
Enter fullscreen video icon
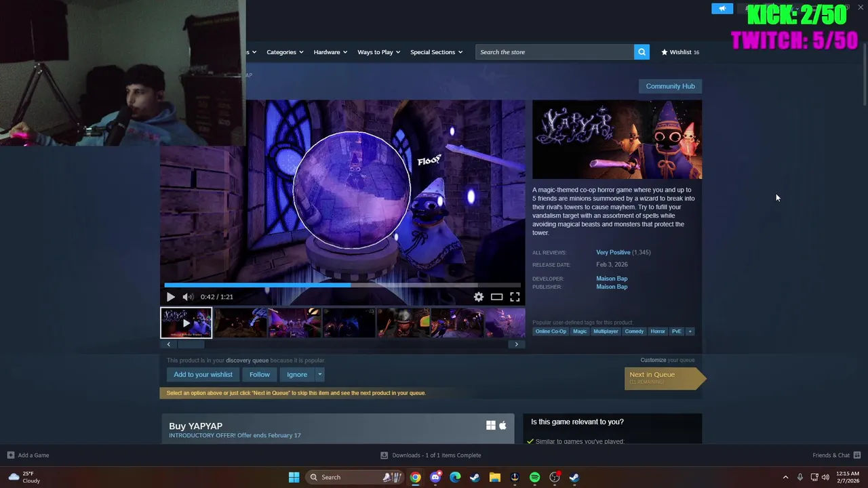tap(515, 297)
